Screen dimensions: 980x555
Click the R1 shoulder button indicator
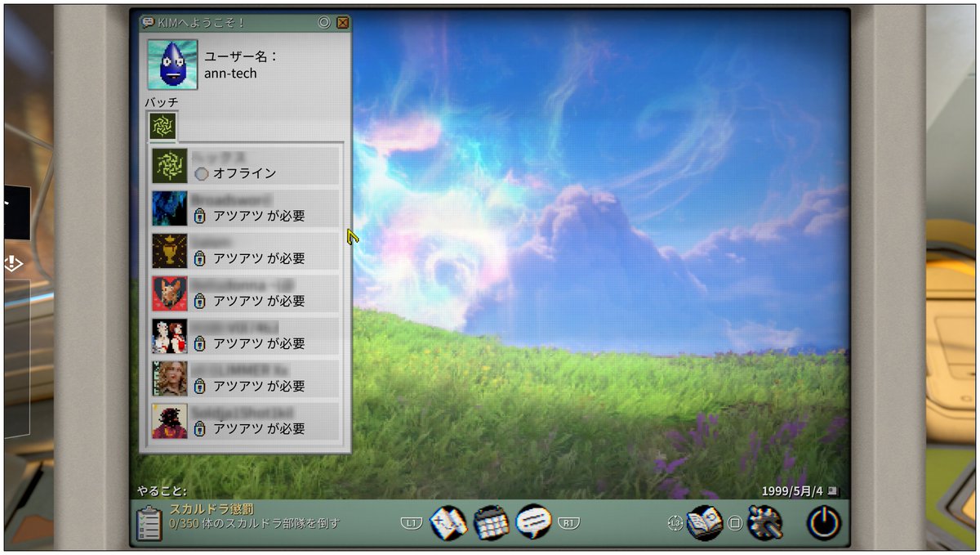[568, 522]
